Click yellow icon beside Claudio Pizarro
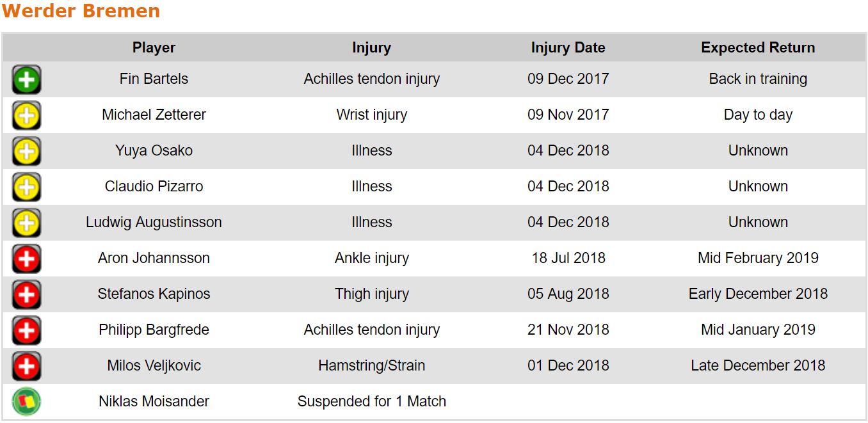Screen dimensions: 868x423 pos(26,188)
